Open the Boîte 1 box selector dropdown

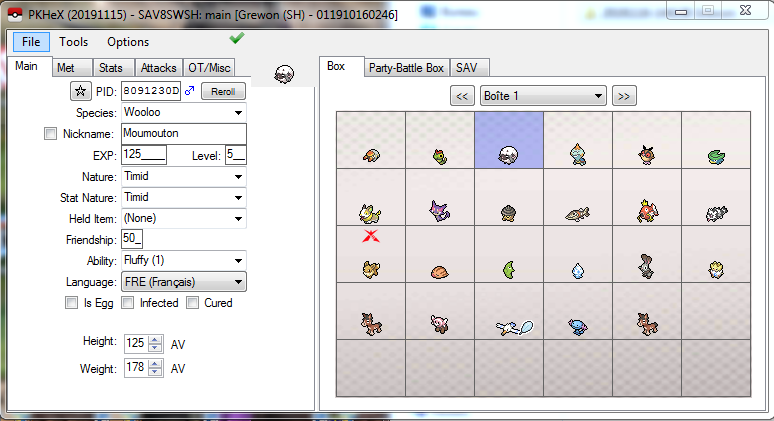pos(543,96)
